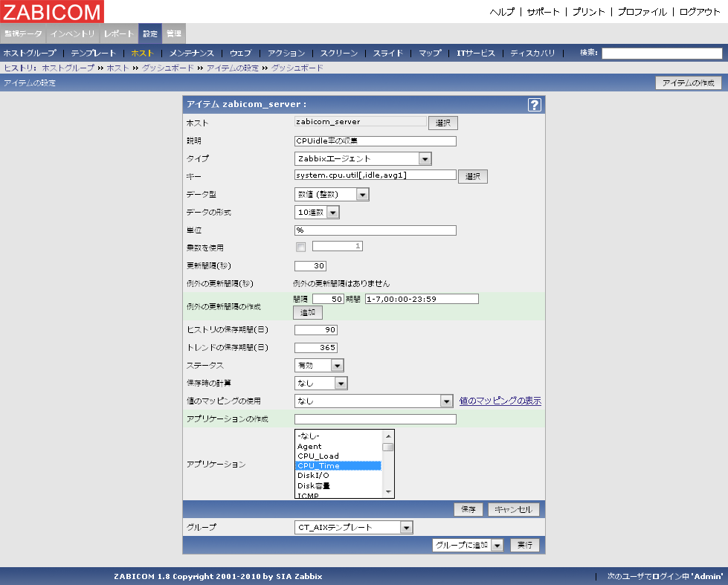Focus the 更新間隔(秒) field

[310, 266]
